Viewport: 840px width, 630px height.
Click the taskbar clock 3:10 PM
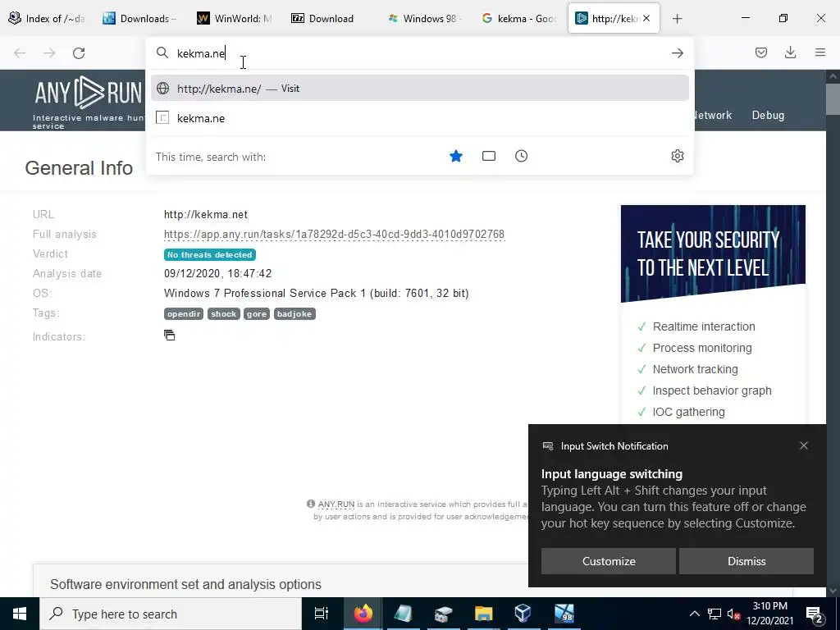coord(769,614)
